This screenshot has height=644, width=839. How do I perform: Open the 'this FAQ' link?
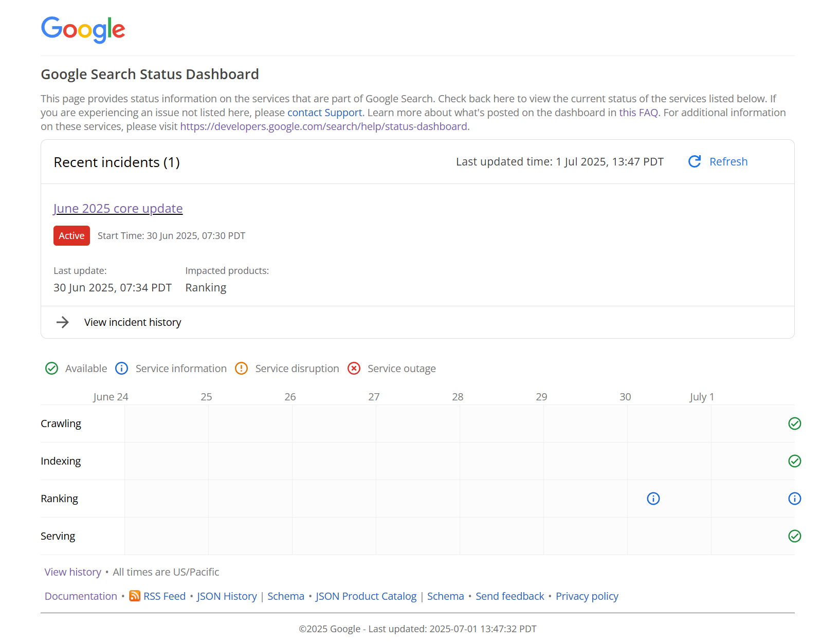click(x=639, y=113)
